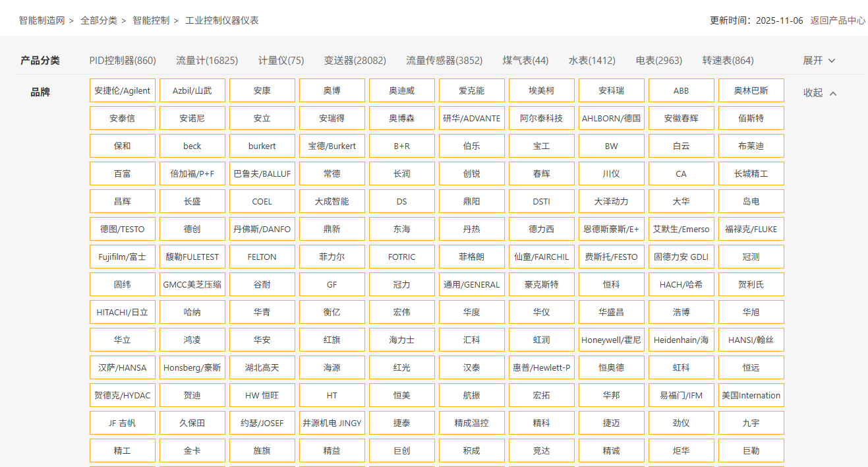Select brand 德图/TESTO
This screenshot has height=467, width=868.
(x=123, y=230)
